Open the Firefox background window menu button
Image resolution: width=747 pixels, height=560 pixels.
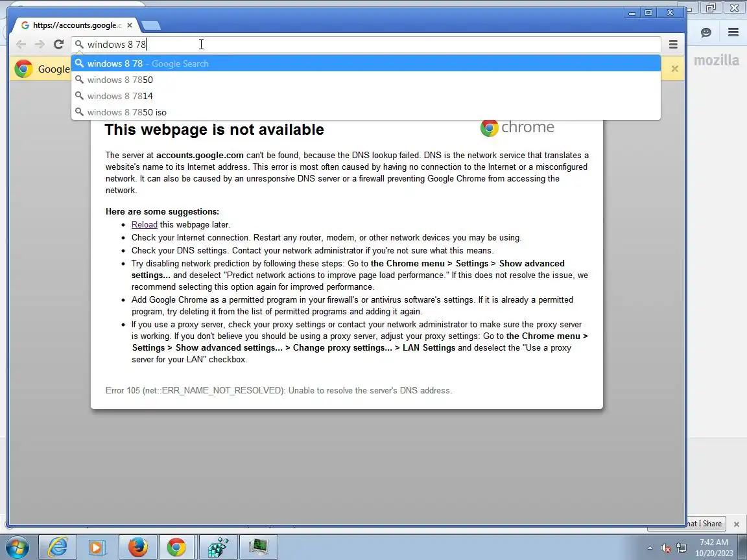[x=733, y=32]
